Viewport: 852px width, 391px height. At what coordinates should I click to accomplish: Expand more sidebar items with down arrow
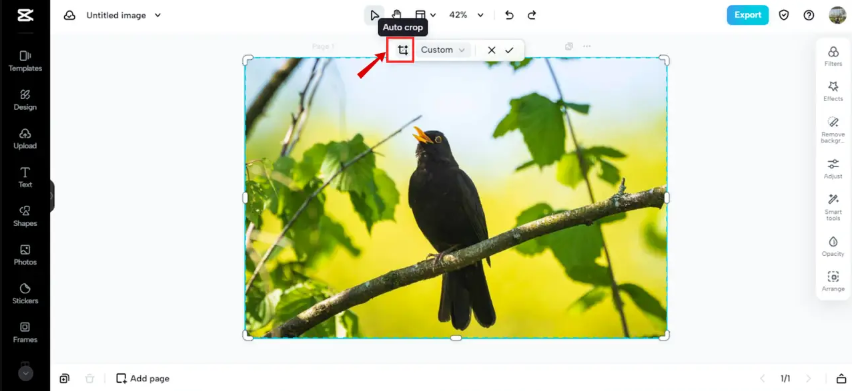(x=26, y=373)
